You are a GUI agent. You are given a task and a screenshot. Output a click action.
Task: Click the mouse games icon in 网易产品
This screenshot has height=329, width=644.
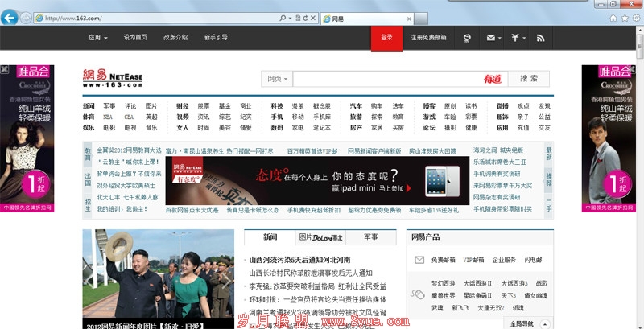pos(417,294)
